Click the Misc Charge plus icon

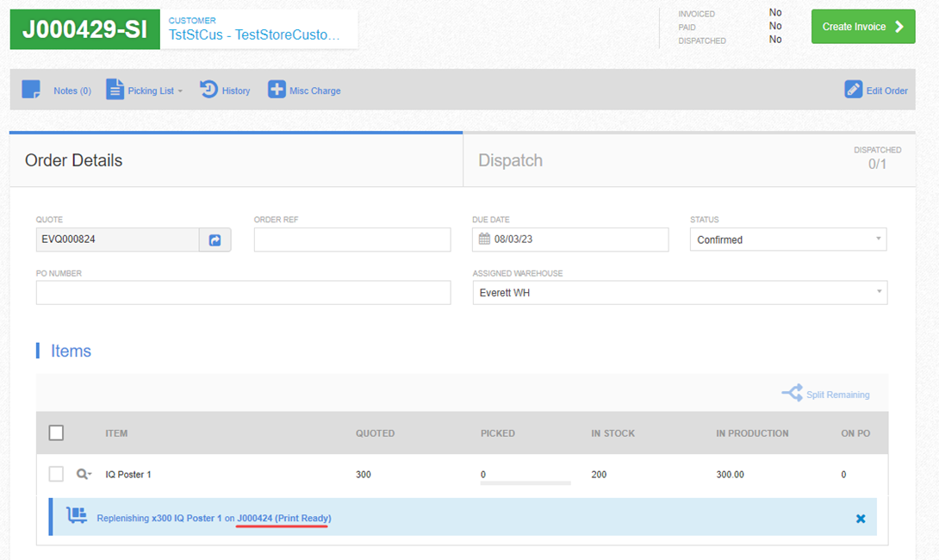coord(277,90)
